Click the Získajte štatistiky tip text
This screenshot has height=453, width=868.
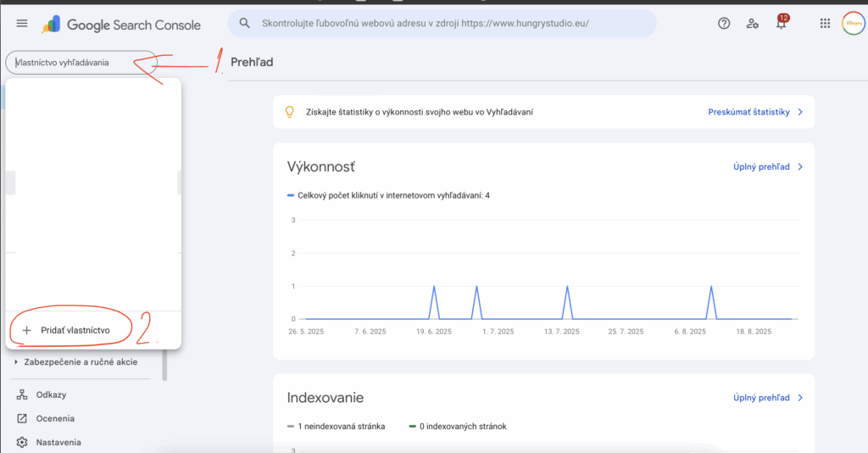pos(420,112)
